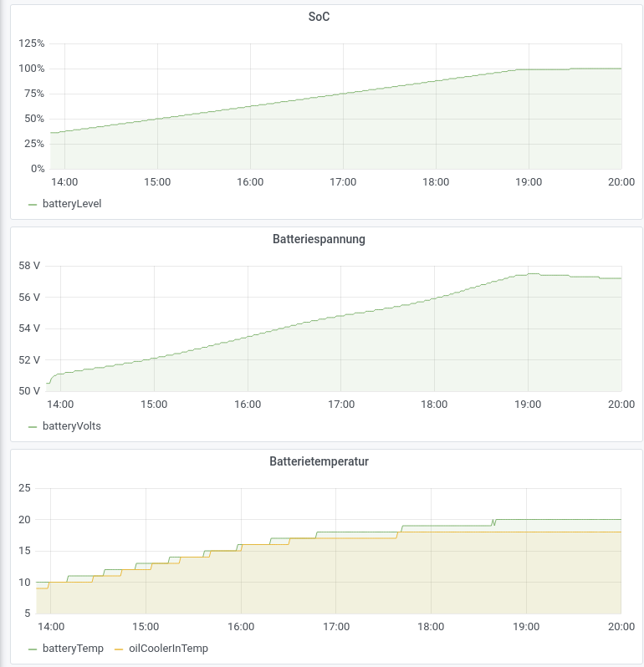Toggle the batteryLevel series legend label

pyautogui.click(x=72, y=203)
